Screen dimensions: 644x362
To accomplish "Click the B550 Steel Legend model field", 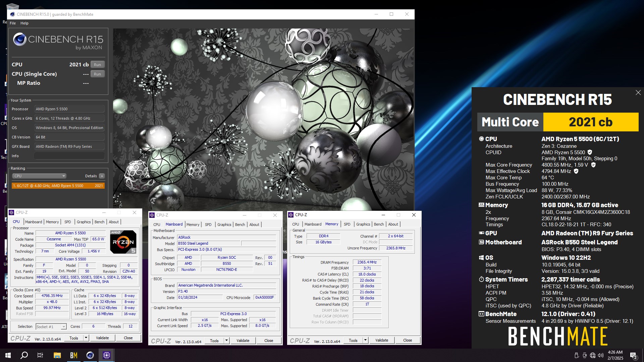I will [209, 244].
